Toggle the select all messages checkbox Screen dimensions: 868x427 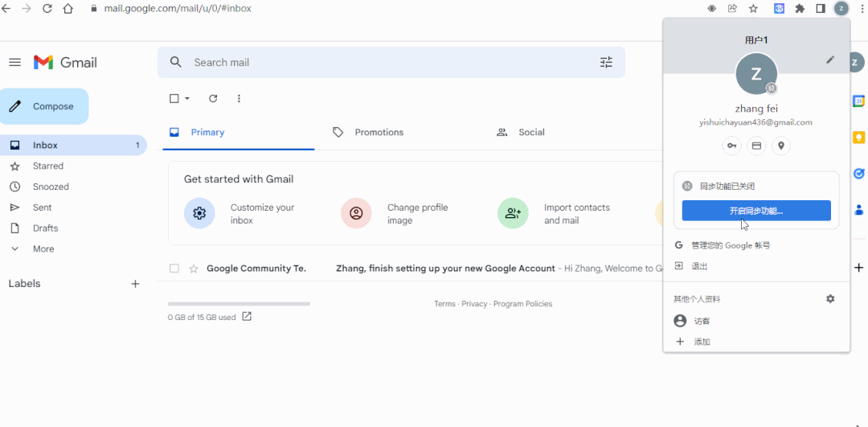coord(174,99)
